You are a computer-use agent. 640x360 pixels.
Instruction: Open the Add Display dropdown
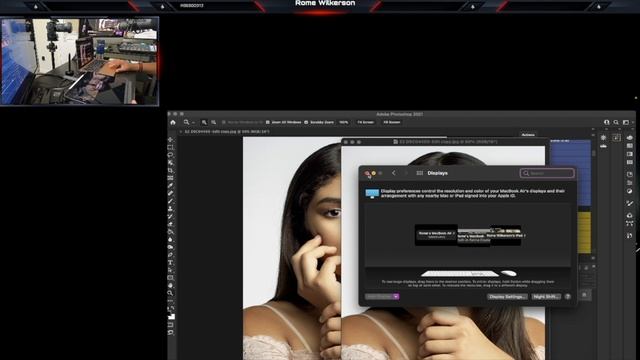click(x=382, y=297)
